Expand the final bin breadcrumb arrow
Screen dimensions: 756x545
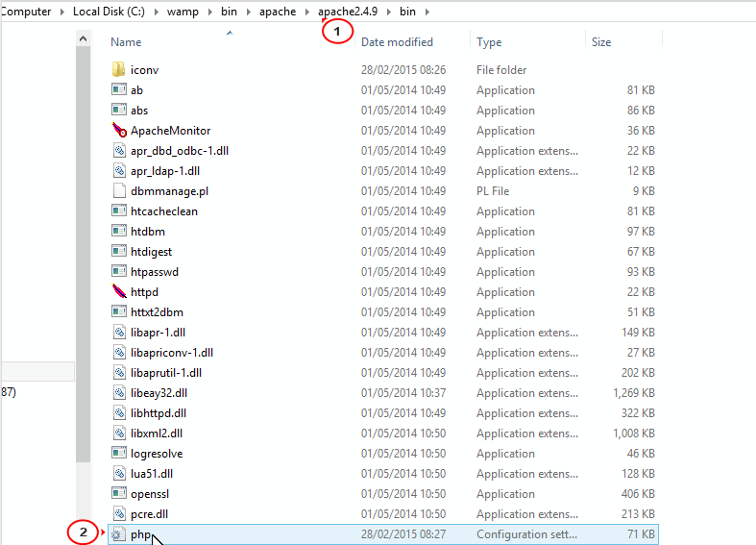(427, 12)
